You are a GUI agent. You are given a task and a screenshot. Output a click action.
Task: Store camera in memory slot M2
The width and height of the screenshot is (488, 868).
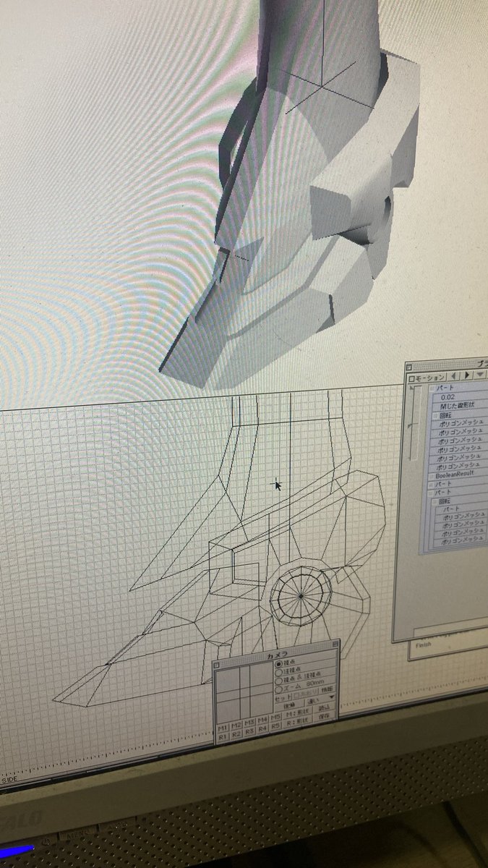(x=236, y=725)
